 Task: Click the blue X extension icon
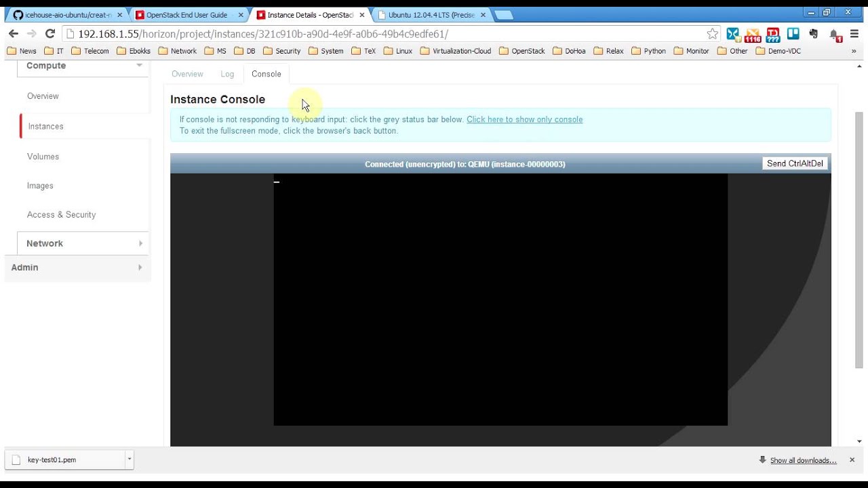(733, 34)
